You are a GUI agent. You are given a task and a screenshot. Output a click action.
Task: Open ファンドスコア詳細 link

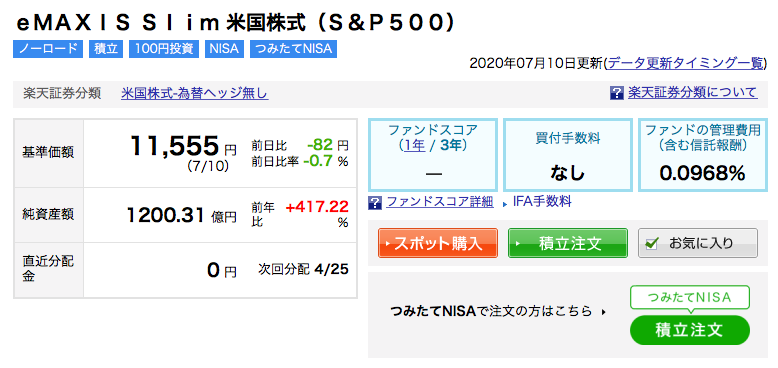coord(440,202)
